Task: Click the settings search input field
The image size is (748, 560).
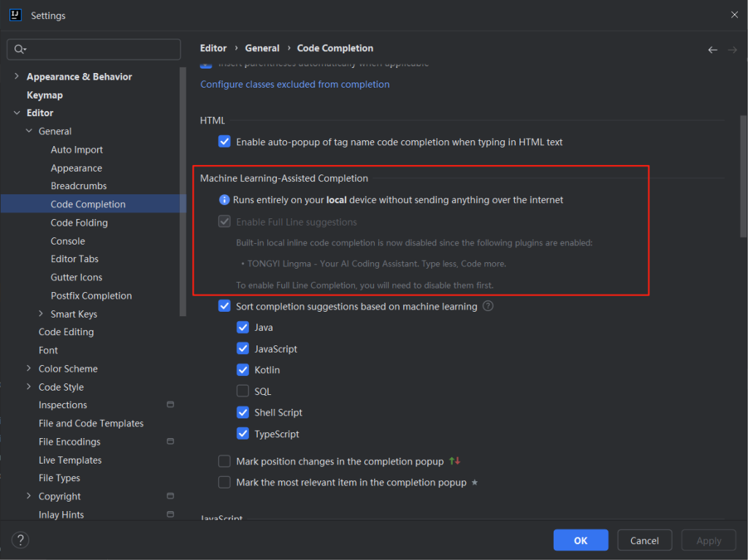Action: coord(102,49)
